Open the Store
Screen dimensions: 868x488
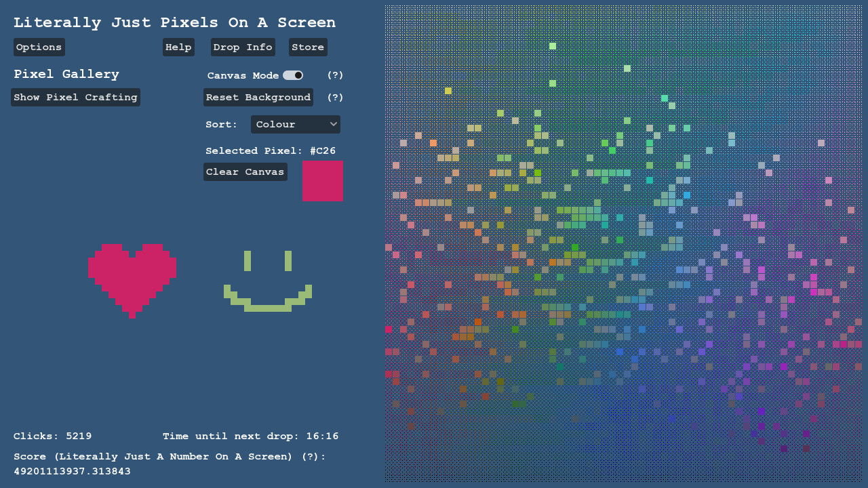[x=307, y=47]
